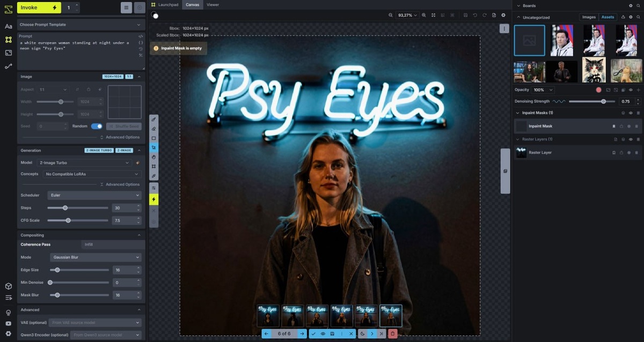Open the Mode dropdown showing Gaussian Blur

click(94, 257)
